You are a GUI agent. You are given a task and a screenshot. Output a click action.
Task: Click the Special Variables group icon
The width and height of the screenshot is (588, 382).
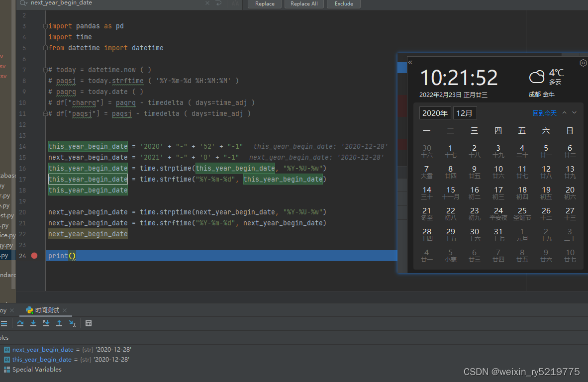(x=7, y=370)
